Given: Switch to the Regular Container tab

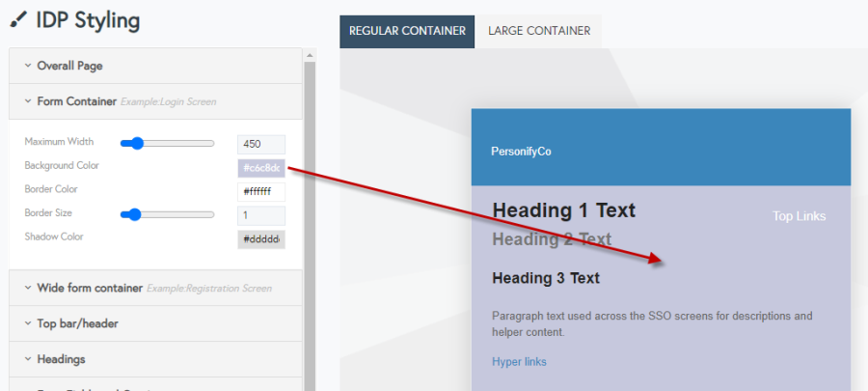Looking at the screenshot, I should coord(407,31).
